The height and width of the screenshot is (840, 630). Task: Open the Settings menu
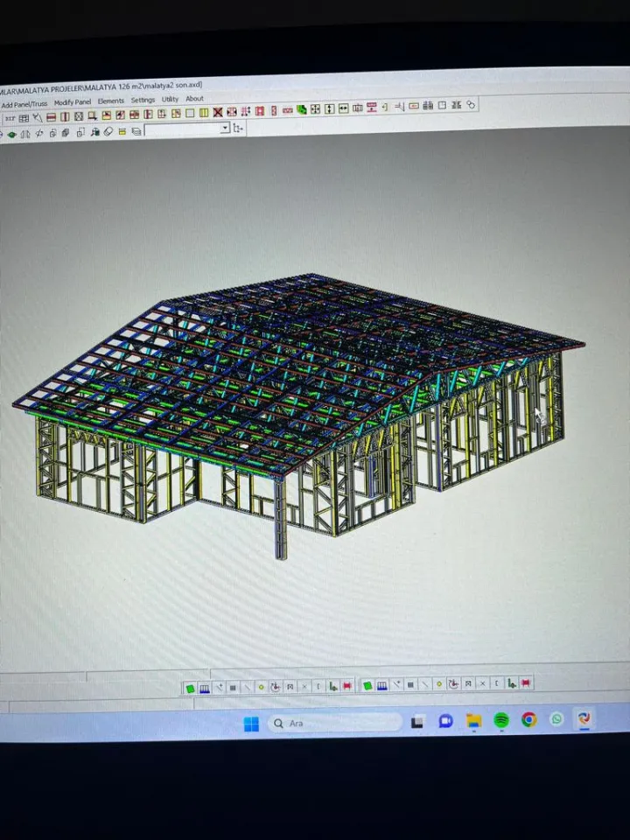143,100
